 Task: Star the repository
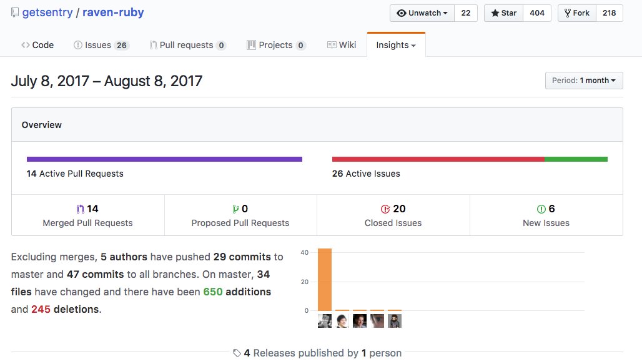[503, 13]
